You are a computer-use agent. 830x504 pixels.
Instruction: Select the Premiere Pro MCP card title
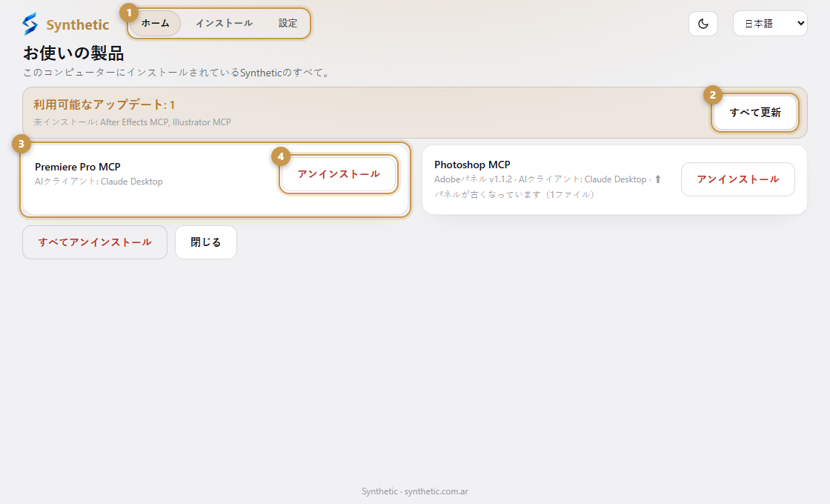78,167
